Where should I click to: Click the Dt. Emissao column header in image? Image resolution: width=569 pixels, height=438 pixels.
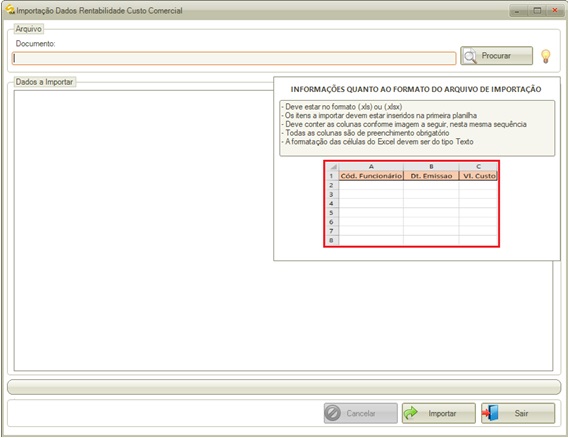click(431, 176)
